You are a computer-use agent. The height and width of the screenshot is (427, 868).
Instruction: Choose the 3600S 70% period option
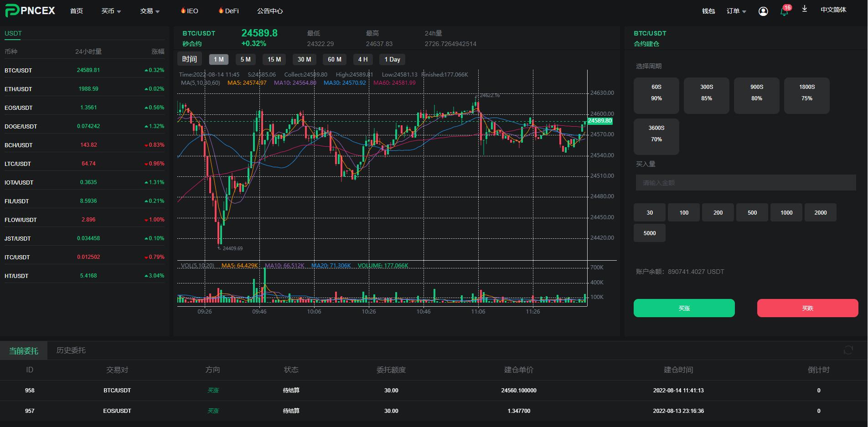656,137
